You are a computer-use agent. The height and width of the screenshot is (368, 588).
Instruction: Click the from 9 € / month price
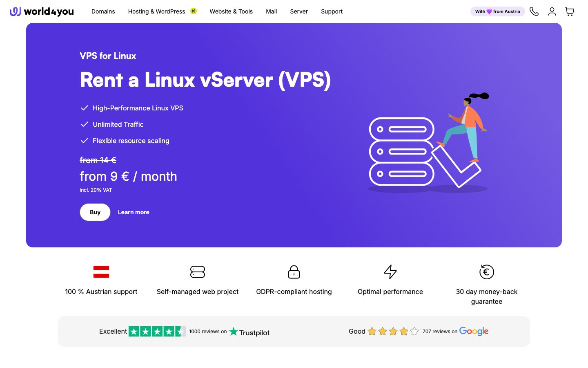(128, 176)
